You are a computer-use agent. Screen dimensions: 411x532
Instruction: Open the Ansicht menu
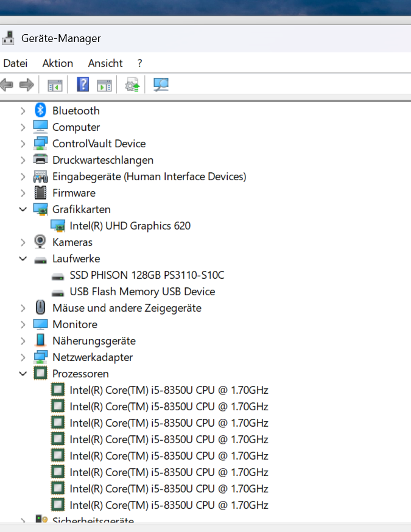pos(105,63)
